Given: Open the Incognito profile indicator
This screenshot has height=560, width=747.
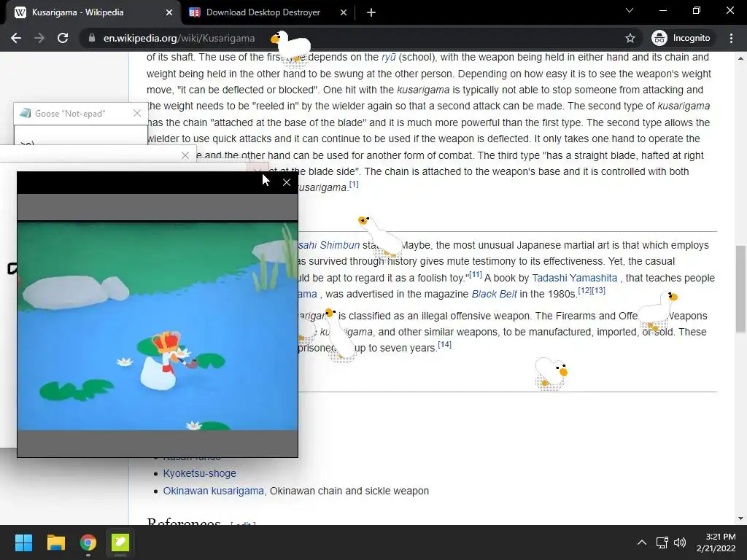Looking at the screenshot, I should tap(681, 38).
